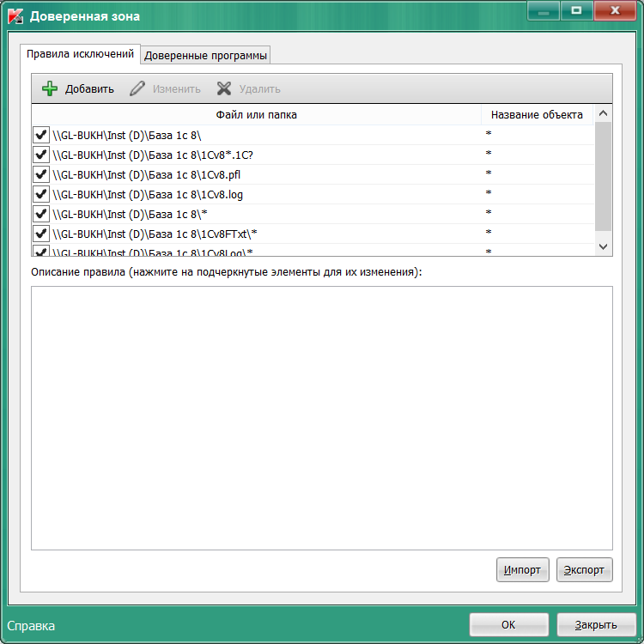Click the Добавить toolbar label
The height and width of the screenshot is (644, 644).
[89, 89]
